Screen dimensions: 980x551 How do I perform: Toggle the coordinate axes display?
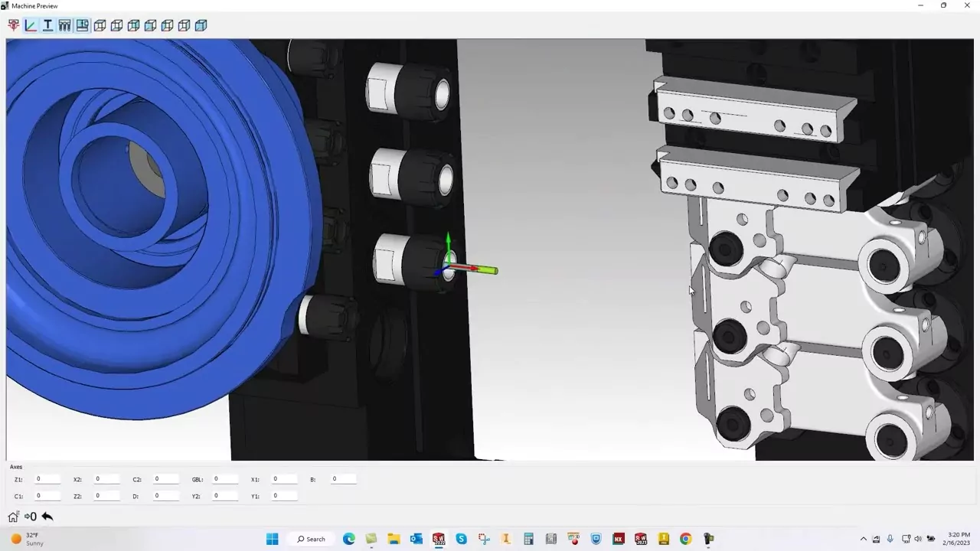click(x=31, y=25)
